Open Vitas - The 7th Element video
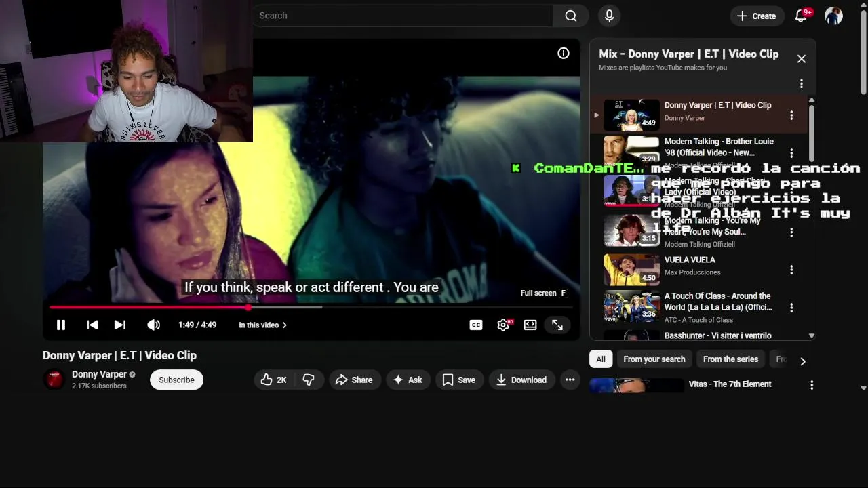 pos(730,384)
